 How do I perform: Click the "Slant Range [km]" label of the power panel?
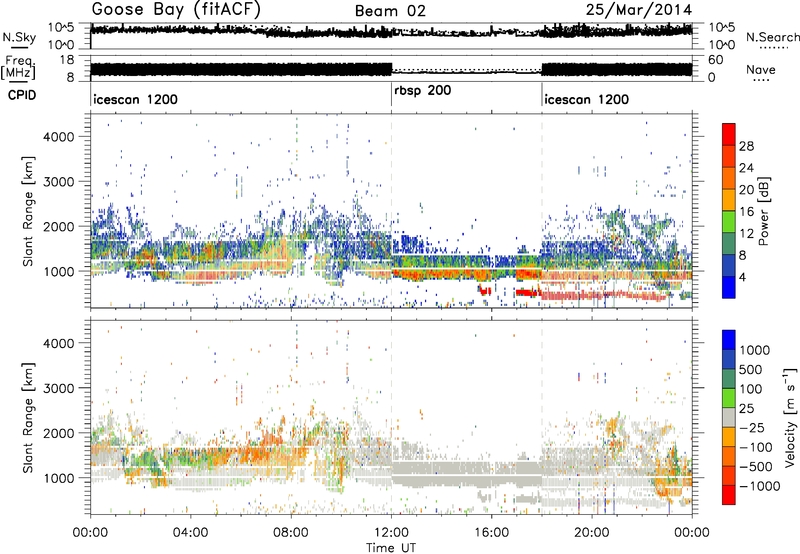(x=28, y=211)
